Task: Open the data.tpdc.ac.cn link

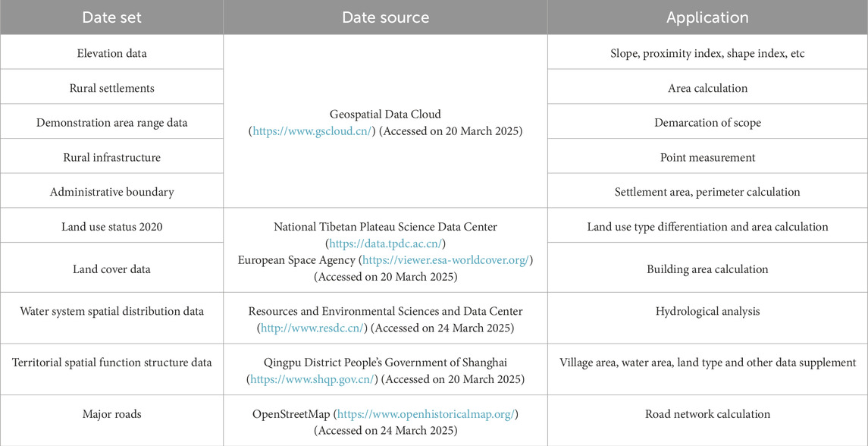Action: coord(385,242)
